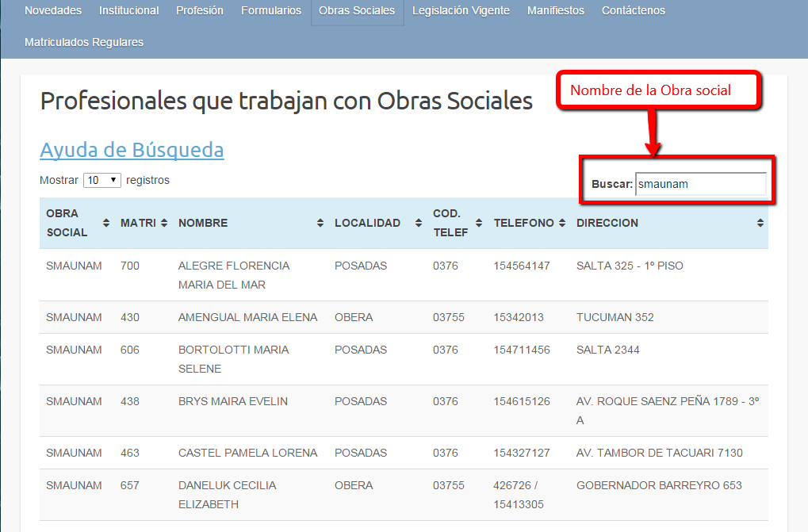Viewport: 808px width, 532px height.
Task: Click matricula number 657
Action: 130,485
